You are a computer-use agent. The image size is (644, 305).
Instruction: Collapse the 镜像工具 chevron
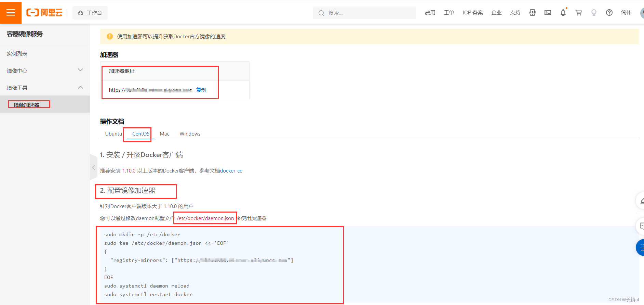coord(80,87)
